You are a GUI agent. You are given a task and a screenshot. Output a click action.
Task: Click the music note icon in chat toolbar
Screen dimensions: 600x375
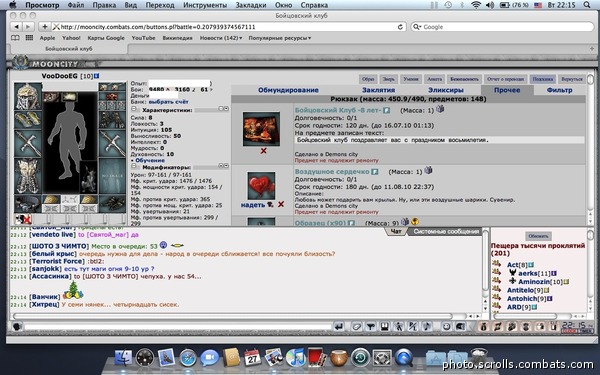pos(426,326)
